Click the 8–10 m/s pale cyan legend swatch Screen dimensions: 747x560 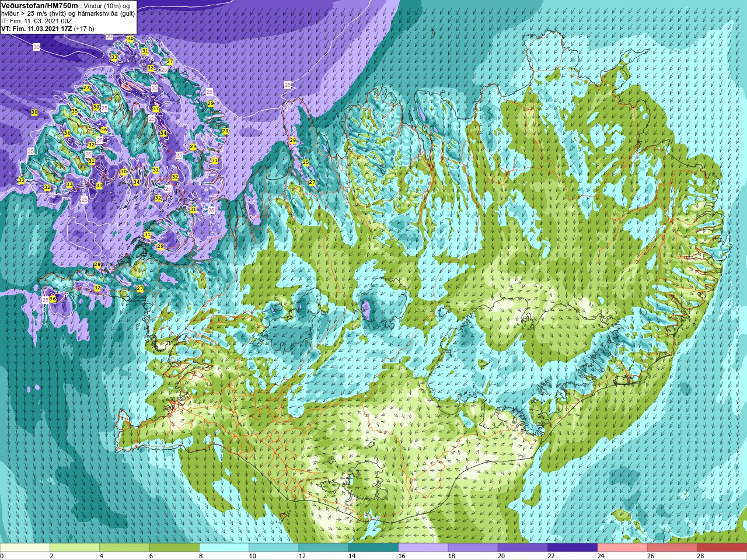224,548
